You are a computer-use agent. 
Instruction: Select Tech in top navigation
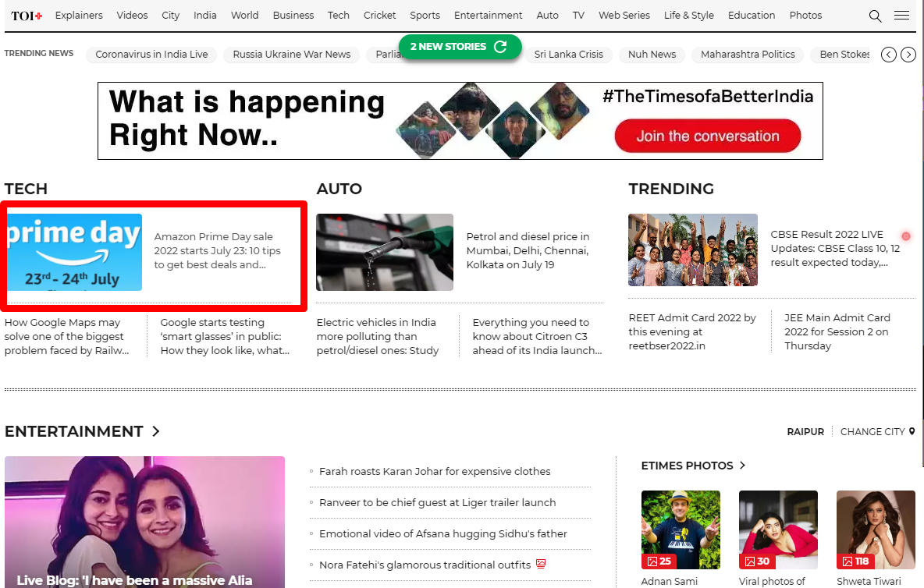(338, 16)
